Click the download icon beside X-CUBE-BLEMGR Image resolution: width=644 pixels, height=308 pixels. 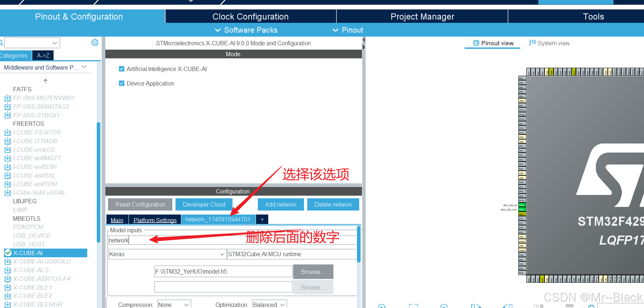[7, 304]
